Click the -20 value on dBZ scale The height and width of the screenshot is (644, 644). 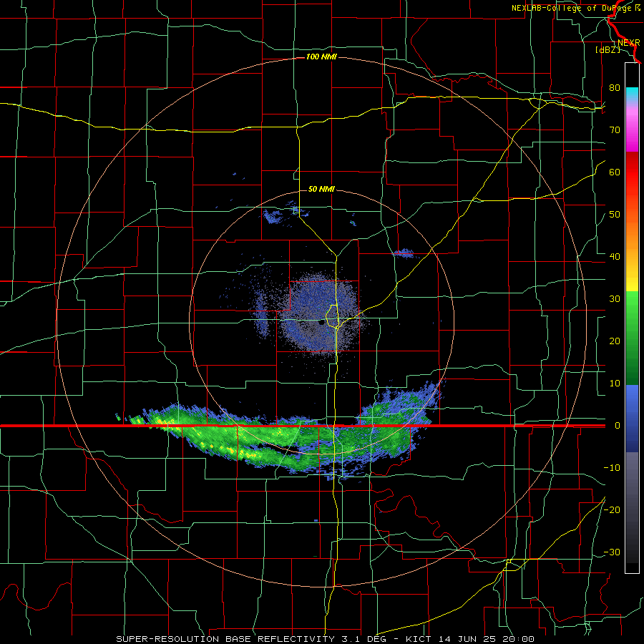(612, 509)
